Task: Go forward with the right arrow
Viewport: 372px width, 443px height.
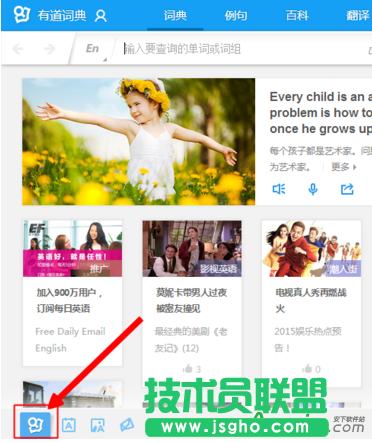Action: 49,49
